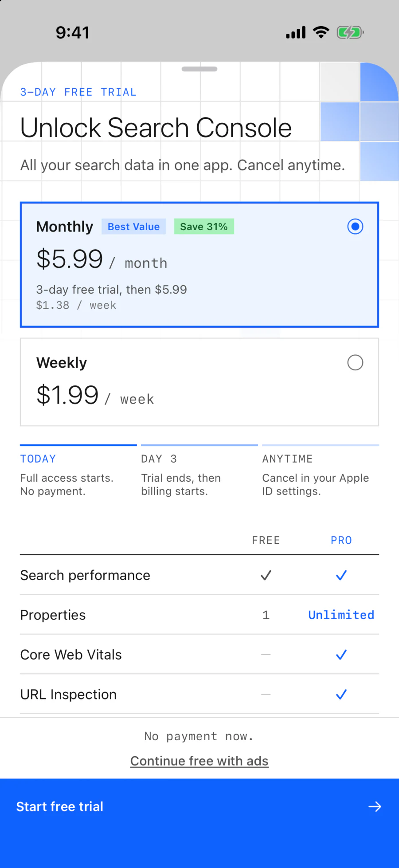Open Continue free with ads link

coord(199,761)
